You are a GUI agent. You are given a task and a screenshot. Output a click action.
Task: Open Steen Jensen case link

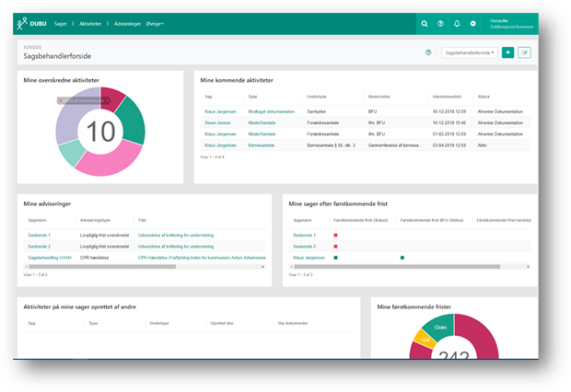click(x=217, y=122)
